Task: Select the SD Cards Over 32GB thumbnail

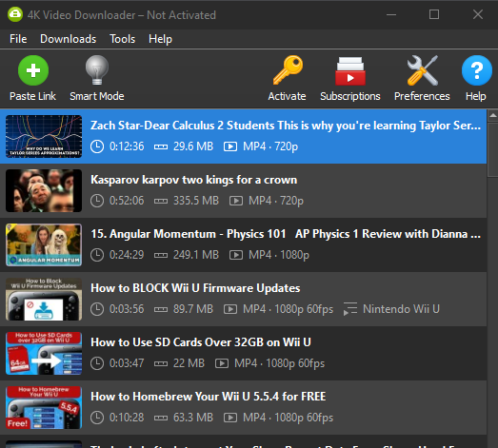Action: 44,354
